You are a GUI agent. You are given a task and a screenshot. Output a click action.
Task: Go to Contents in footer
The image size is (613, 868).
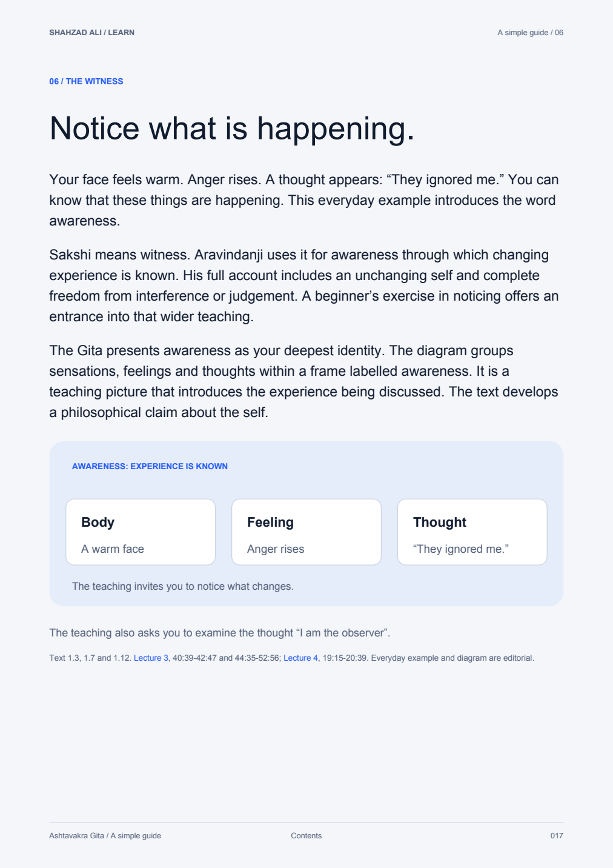[x=306, y=835]
